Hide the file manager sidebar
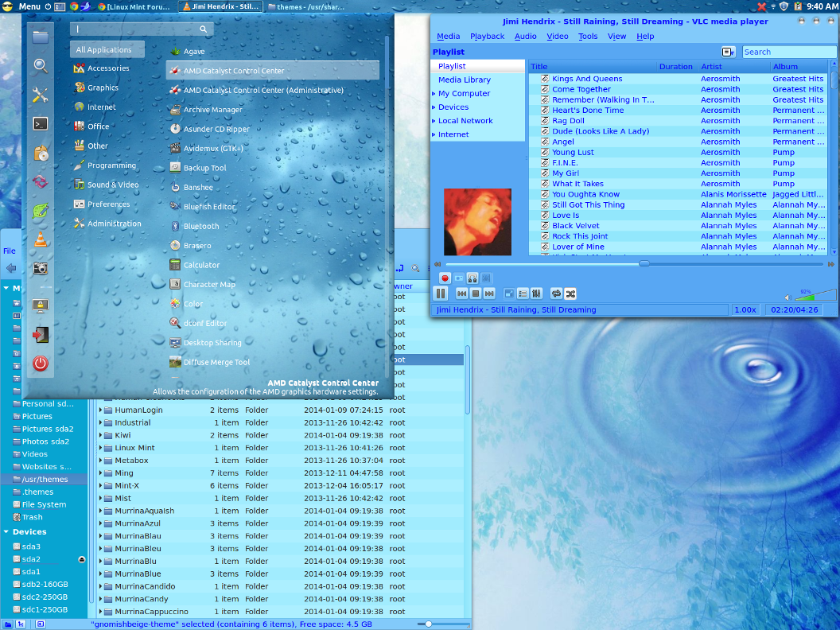 click(x=41, y=624)
